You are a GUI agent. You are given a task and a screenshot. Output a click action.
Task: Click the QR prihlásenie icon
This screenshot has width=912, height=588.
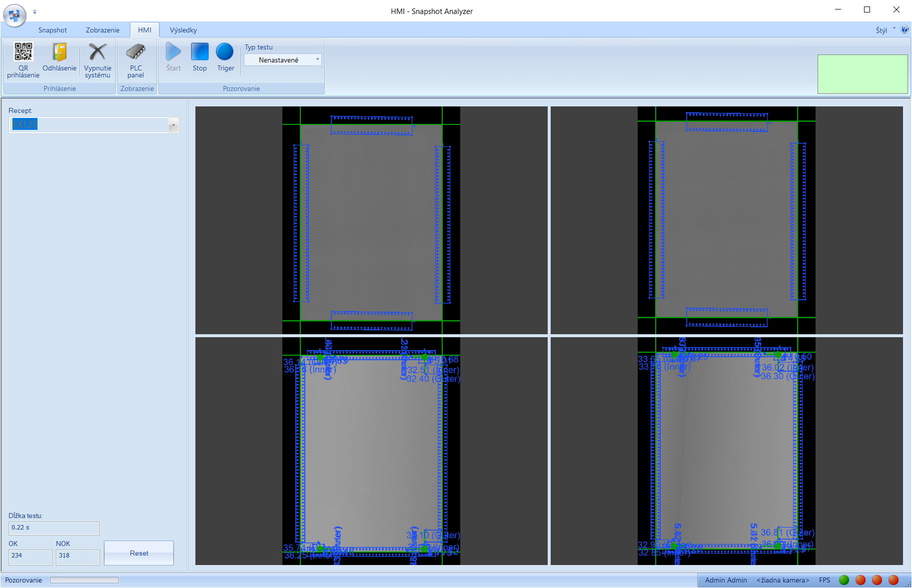click(23, 52)
